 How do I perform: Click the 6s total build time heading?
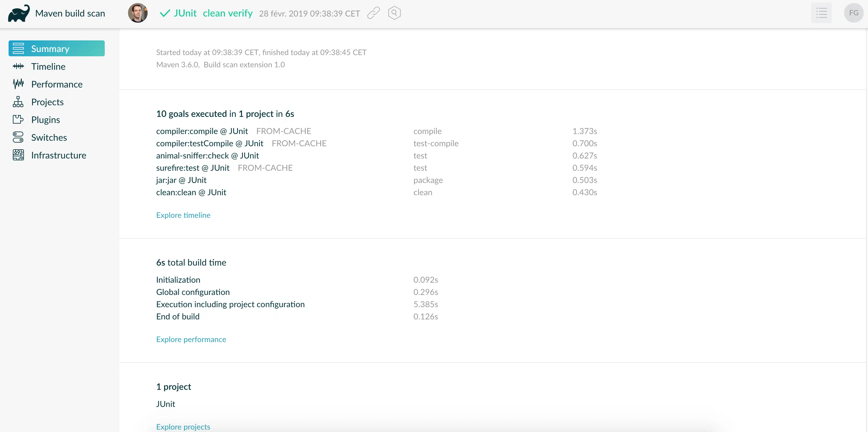click(x=191, y=263)
